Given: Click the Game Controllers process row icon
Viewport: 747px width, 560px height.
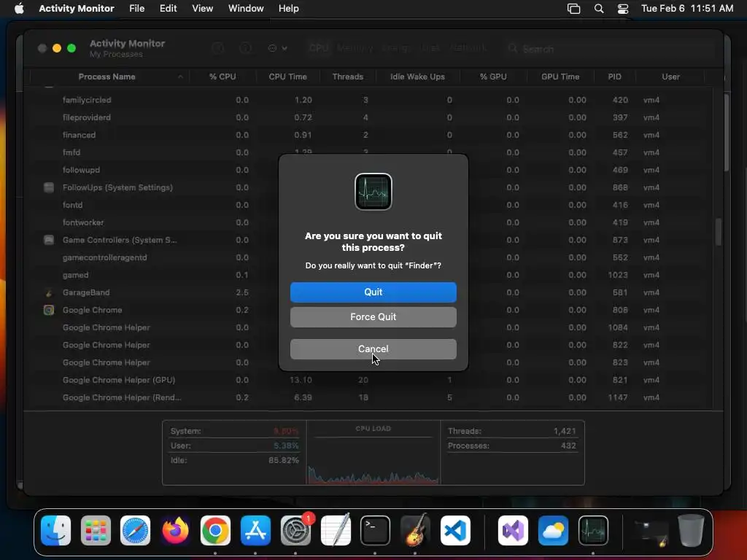Looking at the screenshot, I should coord(49,240).
